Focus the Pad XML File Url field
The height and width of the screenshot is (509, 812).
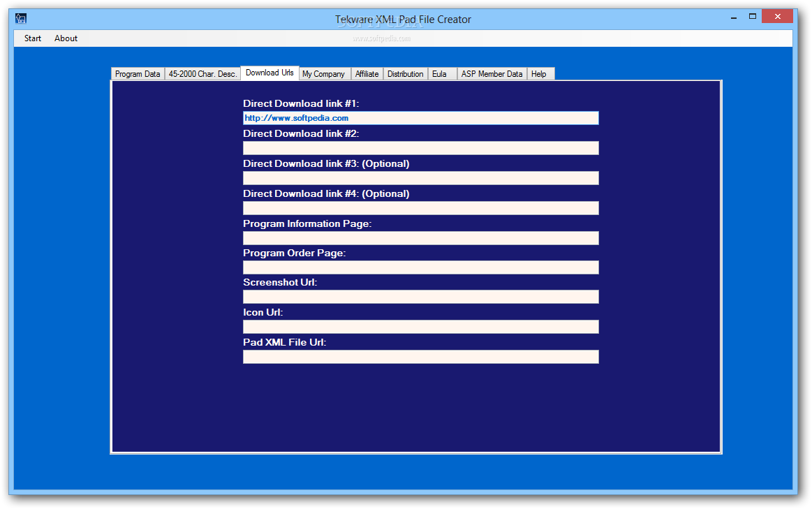click(420, 357)
